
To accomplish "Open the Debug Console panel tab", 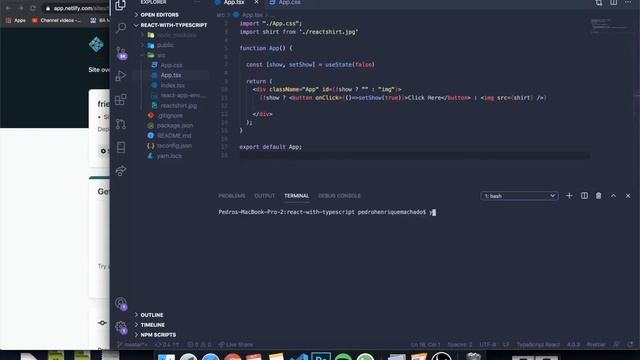I will point(339,196).
